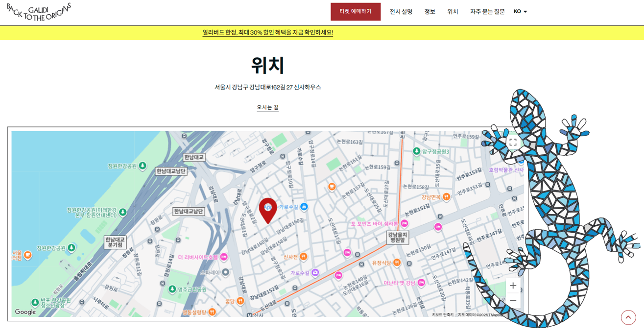Select the 신사전 restaurant icon
The image size is (644, 336).
click(304, 256)
